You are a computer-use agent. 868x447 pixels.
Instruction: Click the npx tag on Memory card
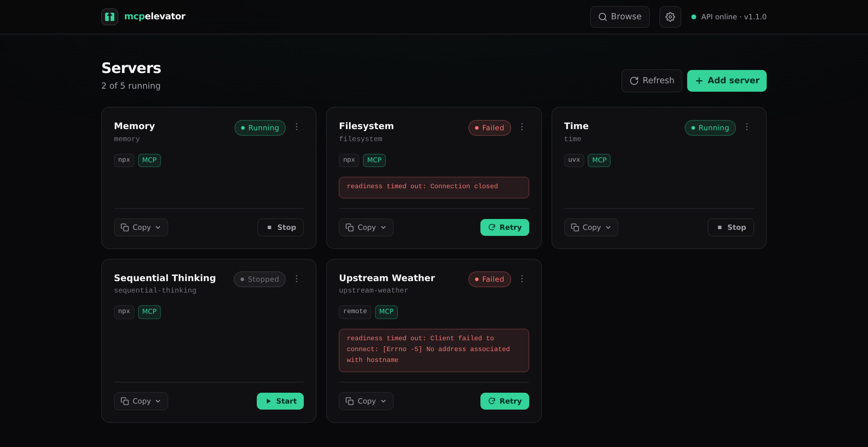tap(124, 160)
